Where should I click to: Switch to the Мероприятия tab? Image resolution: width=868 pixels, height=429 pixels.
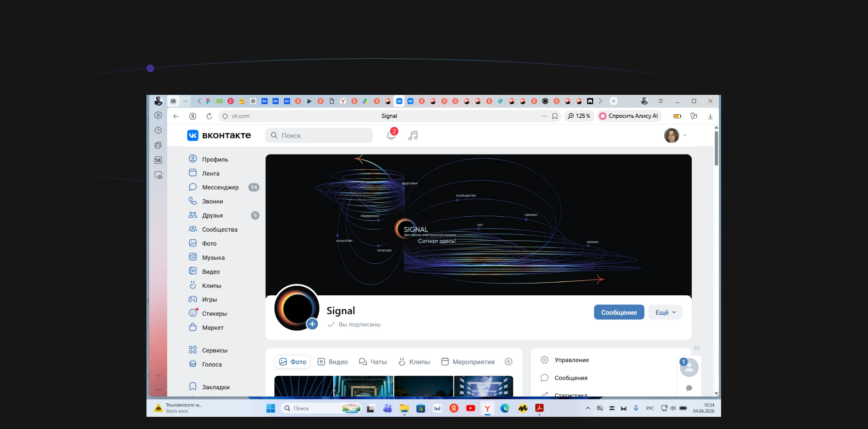tap(468, 362)
